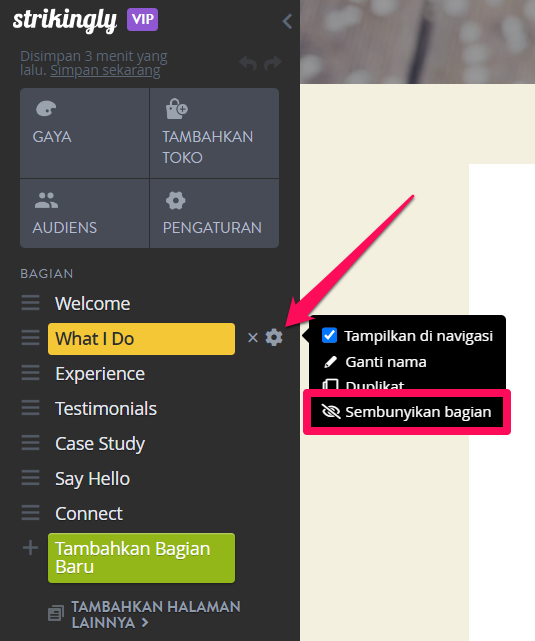Open TAMBAHKAN HALAMAN LAINNYA

tap(155, 615)
